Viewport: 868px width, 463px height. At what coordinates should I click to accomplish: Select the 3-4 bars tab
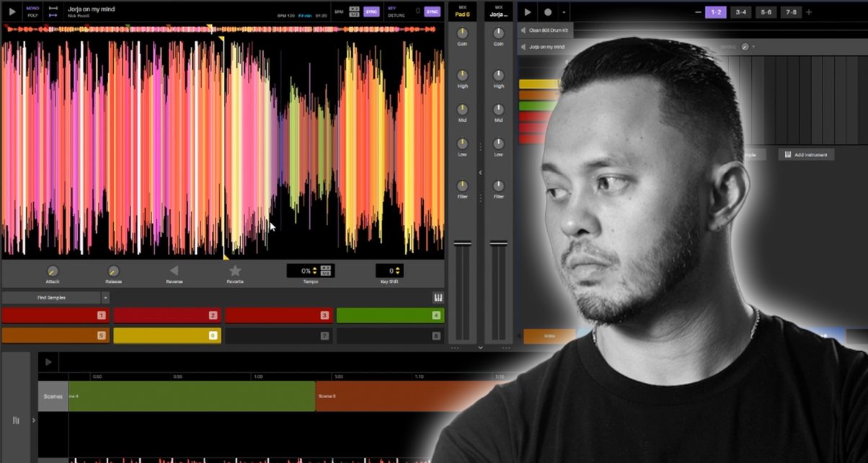(x=740, y=12)
